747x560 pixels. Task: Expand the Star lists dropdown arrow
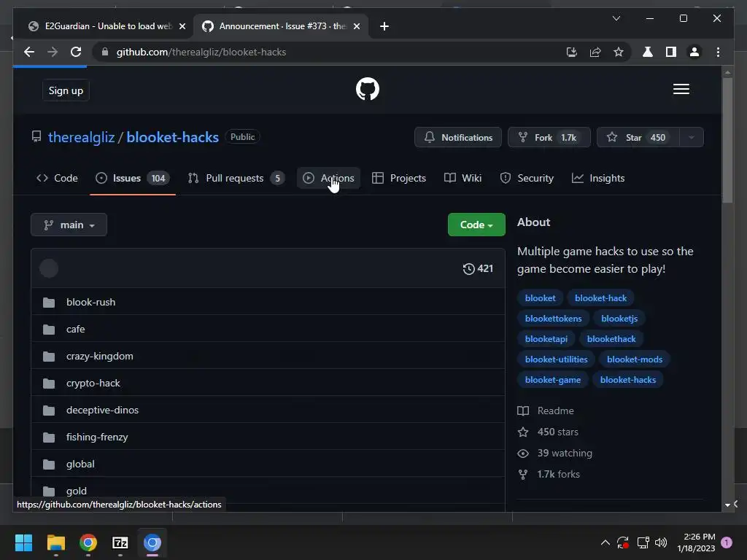click(x=692, y=137)
